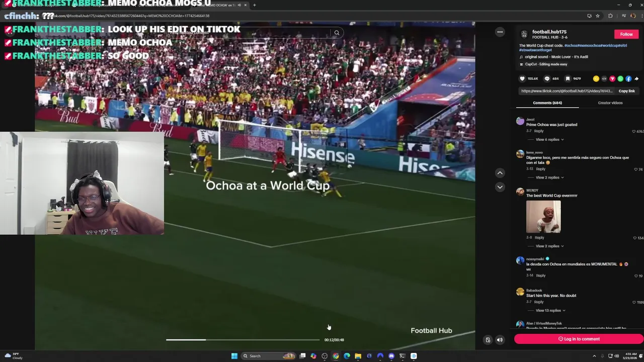Mute the video with the speaker button
The height and width of the screenshot is (362, 644).
click(500, 340)
